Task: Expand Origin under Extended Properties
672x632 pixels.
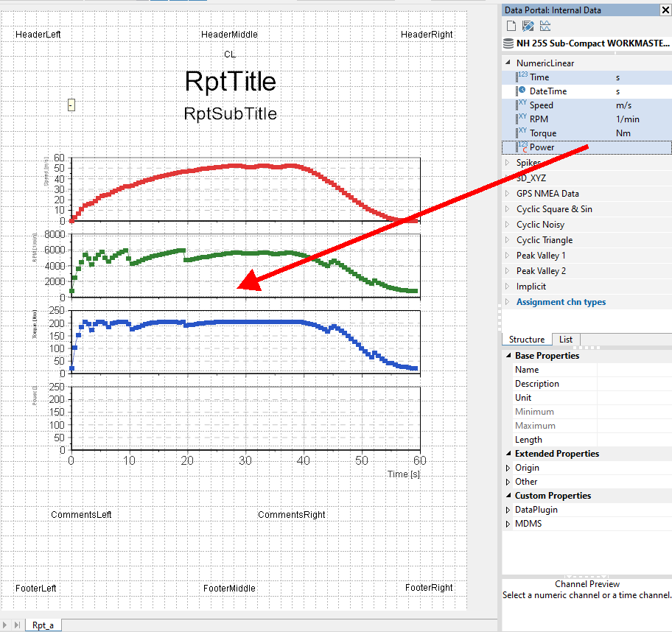Action: coord(508,468)
